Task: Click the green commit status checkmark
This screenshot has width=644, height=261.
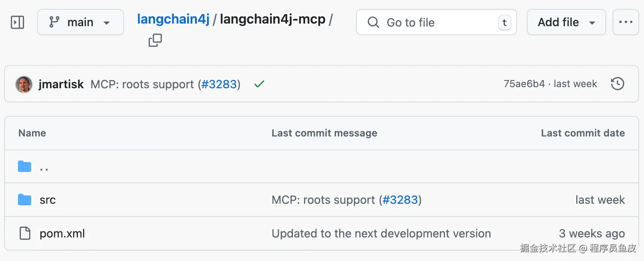Action: 259,84
